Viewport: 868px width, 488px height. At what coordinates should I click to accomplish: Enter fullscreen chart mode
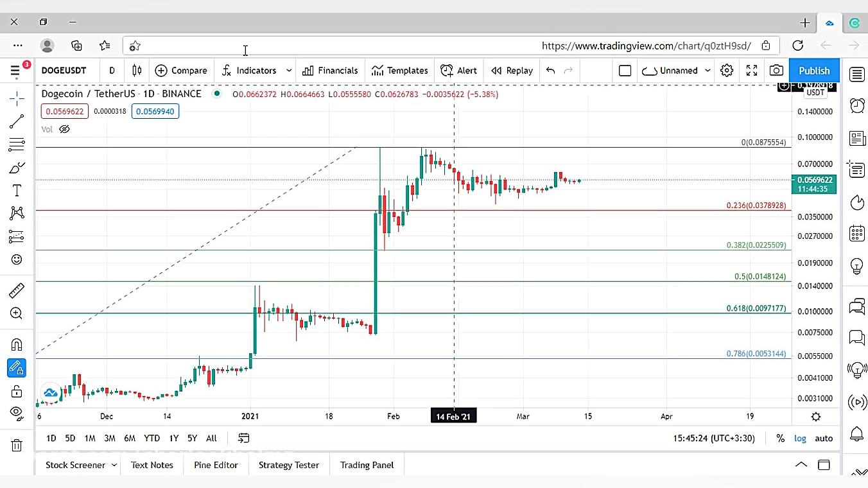click(752, 71)
